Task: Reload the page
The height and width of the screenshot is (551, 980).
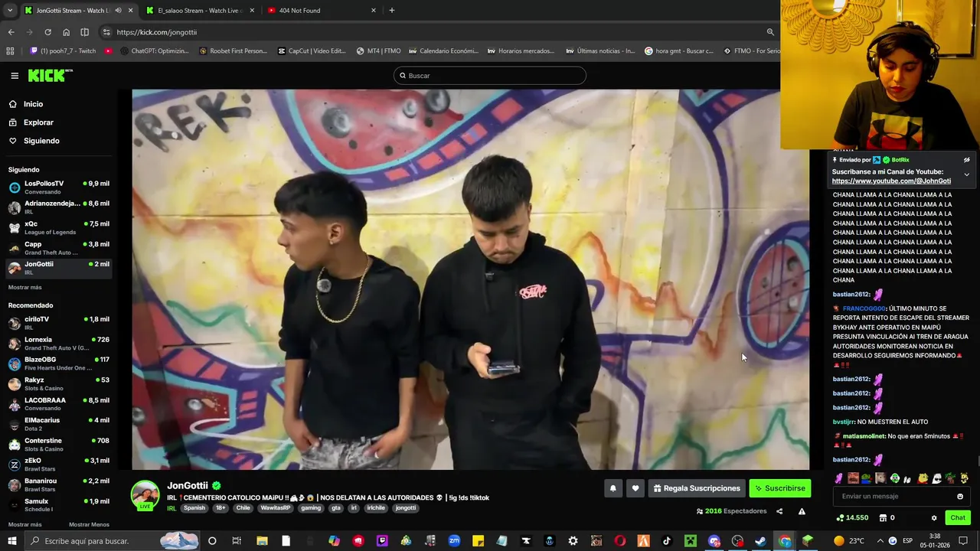Action: [x=47, y=32]
